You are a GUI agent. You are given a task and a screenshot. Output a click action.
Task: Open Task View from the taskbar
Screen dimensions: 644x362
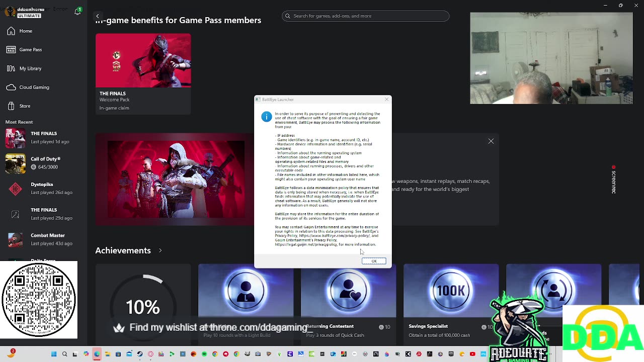coord(75,354)
